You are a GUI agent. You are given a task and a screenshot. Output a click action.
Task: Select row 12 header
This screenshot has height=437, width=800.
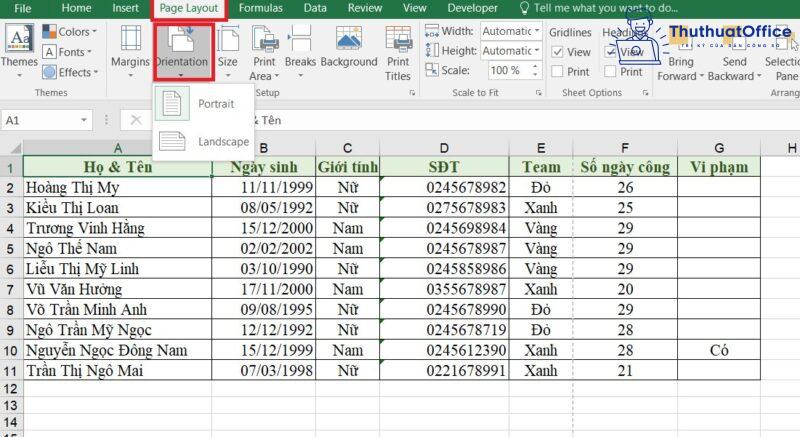point(11,389)
